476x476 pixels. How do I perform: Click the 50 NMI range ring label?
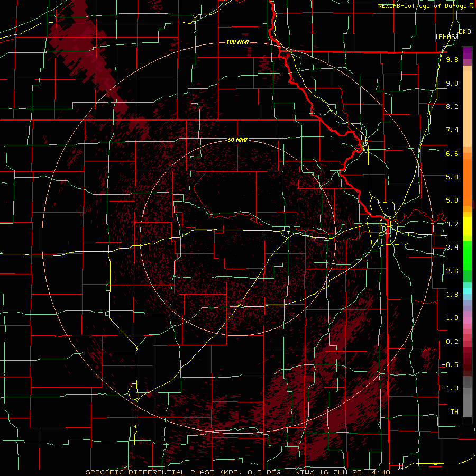click(237, 140)
